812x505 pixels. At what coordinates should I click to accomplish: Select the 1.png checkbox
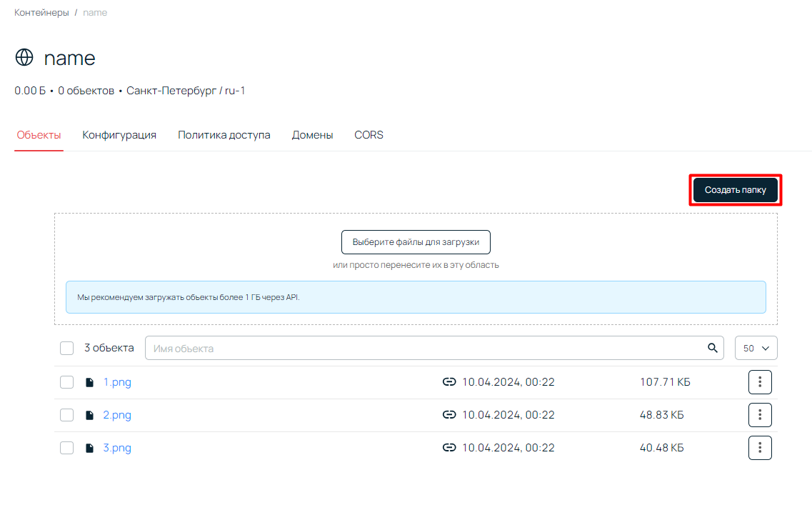67,382
